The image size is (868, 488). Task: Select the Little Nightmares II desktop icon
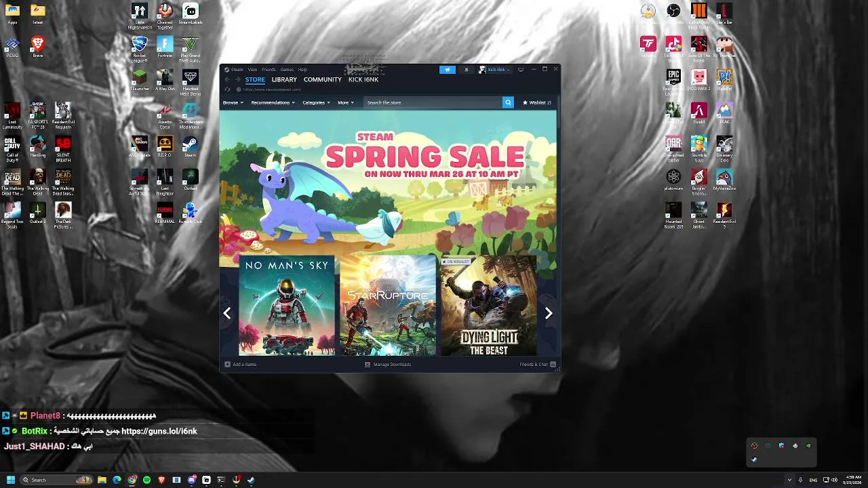click(139, 16)
